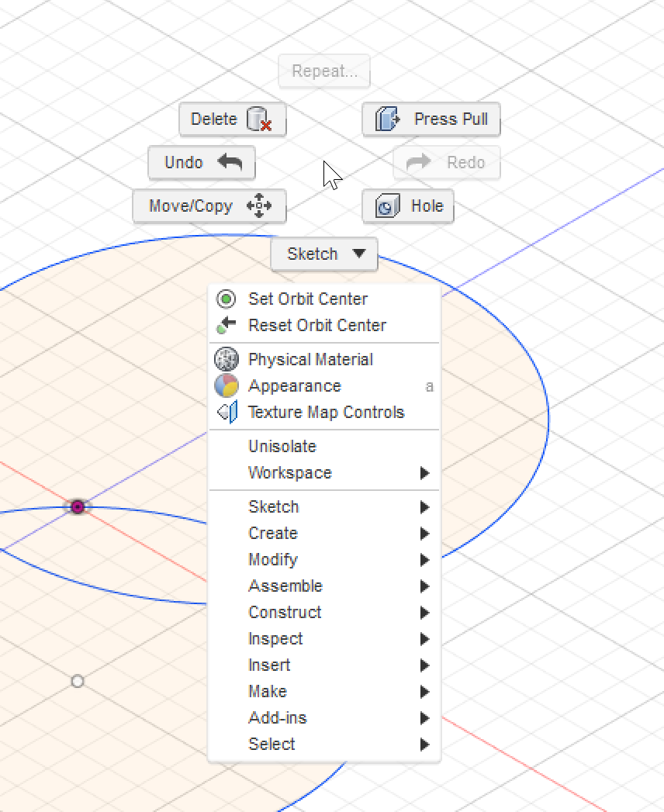Open Texture Map Controls entry
Image resolution: width=664 pixels, height=812 pixels.
coord(324,413)
